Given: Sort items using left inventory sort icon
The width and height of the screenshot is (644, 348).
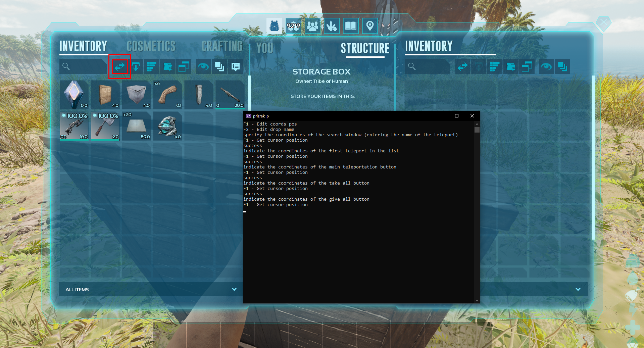Looking at the screenshot, I should tap(152, 67).
